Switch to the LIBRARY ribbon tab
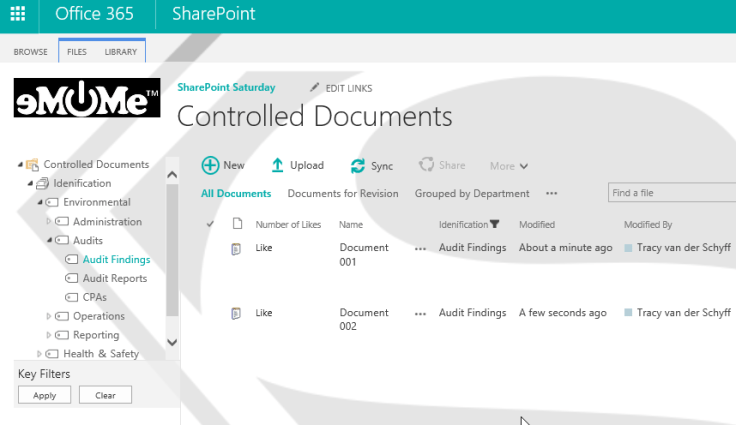 pyautogui.click(x=120, y=52)
